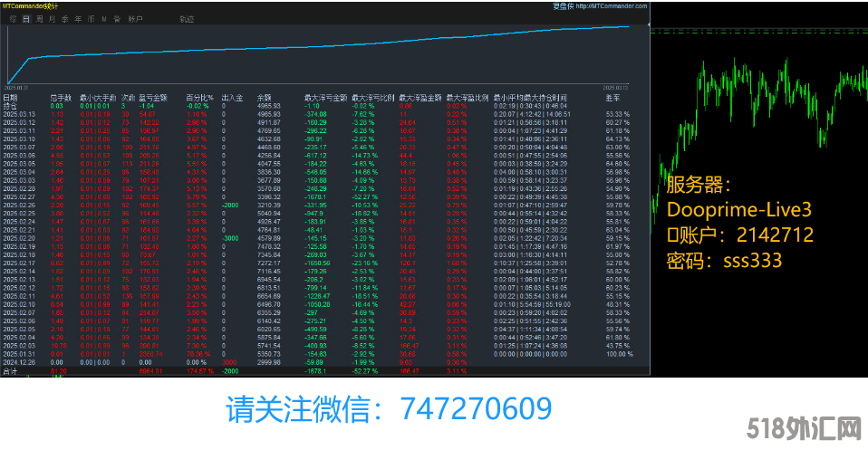
Task: Open the 币 currency tab
Action: (91, 19)
